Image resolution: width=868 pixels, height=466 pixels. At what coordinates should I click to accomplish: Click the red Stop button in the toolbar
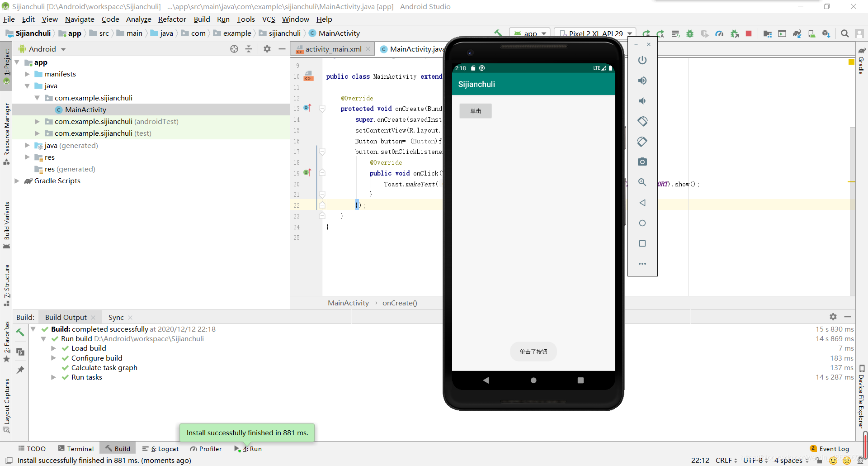[749, 33]
